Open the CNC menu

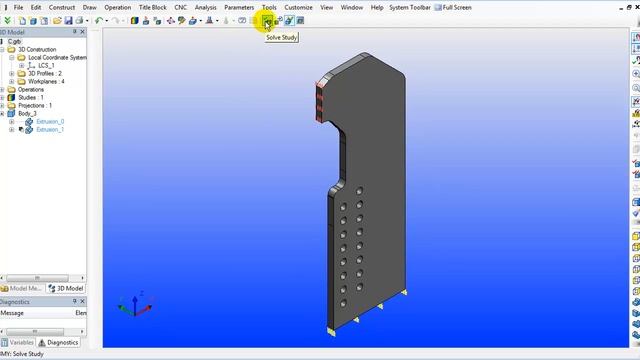click(x=180, y=7)
